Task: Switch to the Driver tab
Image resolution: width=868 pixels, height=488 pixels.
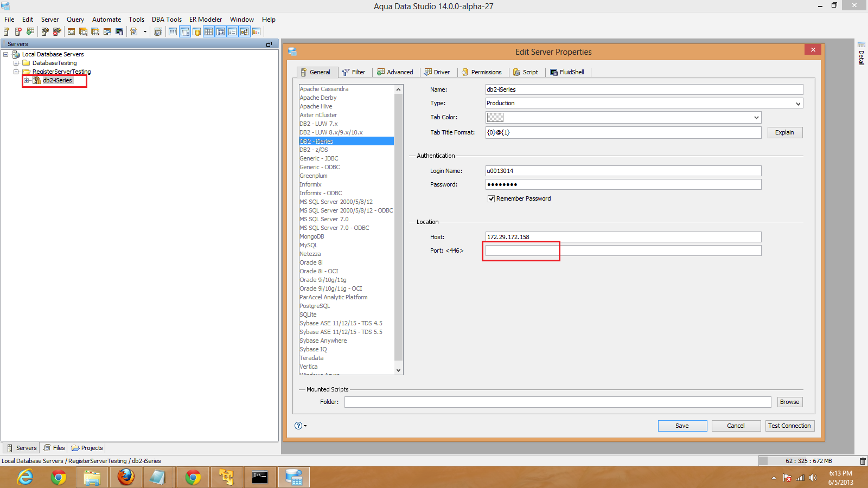Action: (x=437, y=72)
